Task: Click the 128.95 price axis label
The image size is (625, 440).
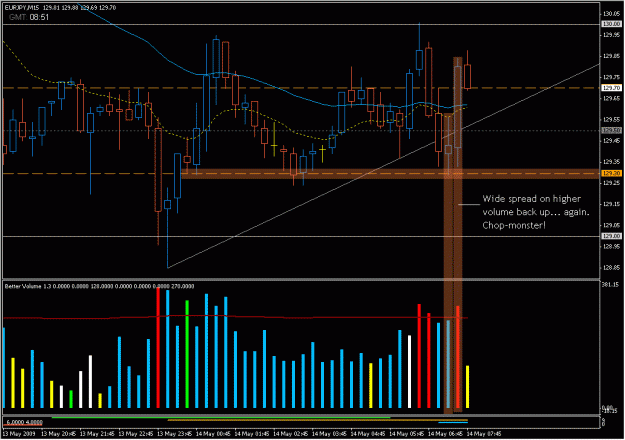Action: click(612, 246)
